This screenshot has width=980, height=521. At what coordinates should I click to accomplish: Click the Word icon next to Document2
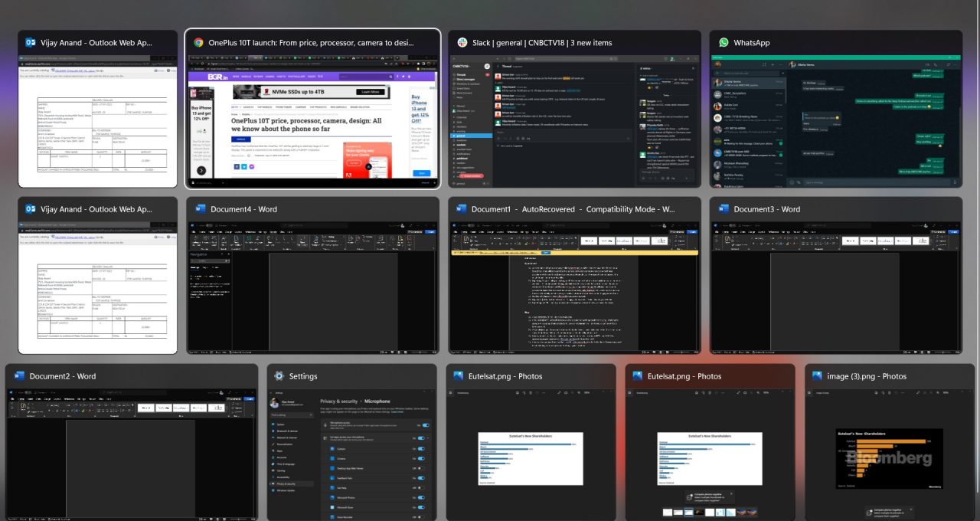[x=19, y=376]
